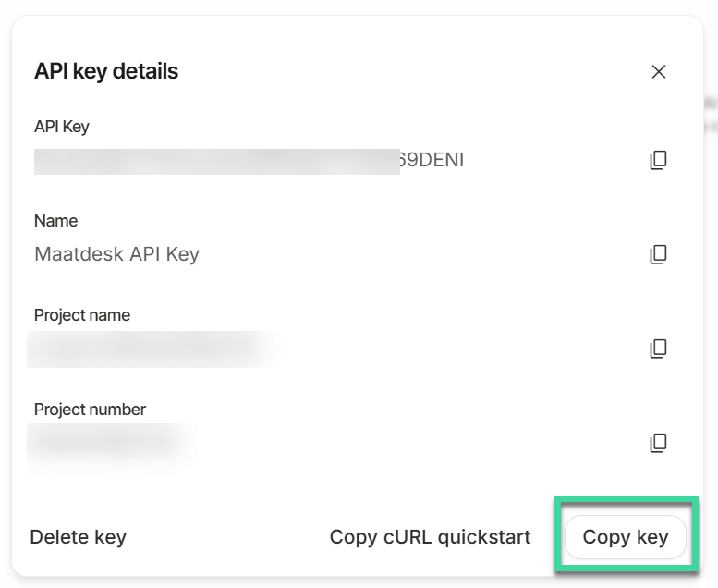Copy the Project number via its icon
The image size is (718, 588).
(658, 443)
